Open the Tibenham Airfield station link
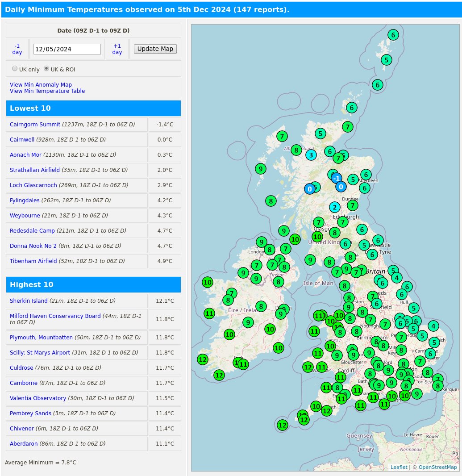 click(x=33, y=261)
